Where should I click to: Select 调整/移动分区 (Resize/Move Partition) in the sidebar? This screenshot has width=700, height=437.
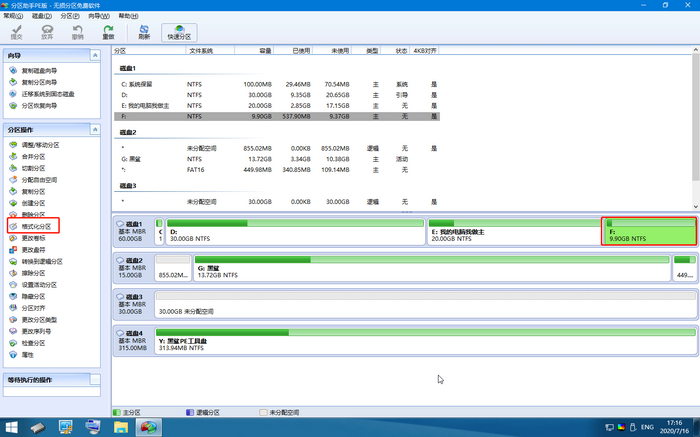40,145
